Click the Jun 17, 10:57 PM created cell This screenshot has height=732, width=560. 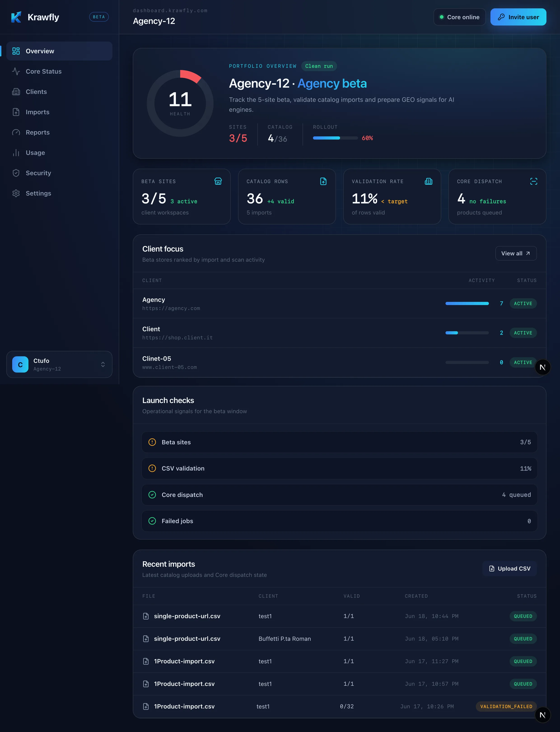(432, 684)
